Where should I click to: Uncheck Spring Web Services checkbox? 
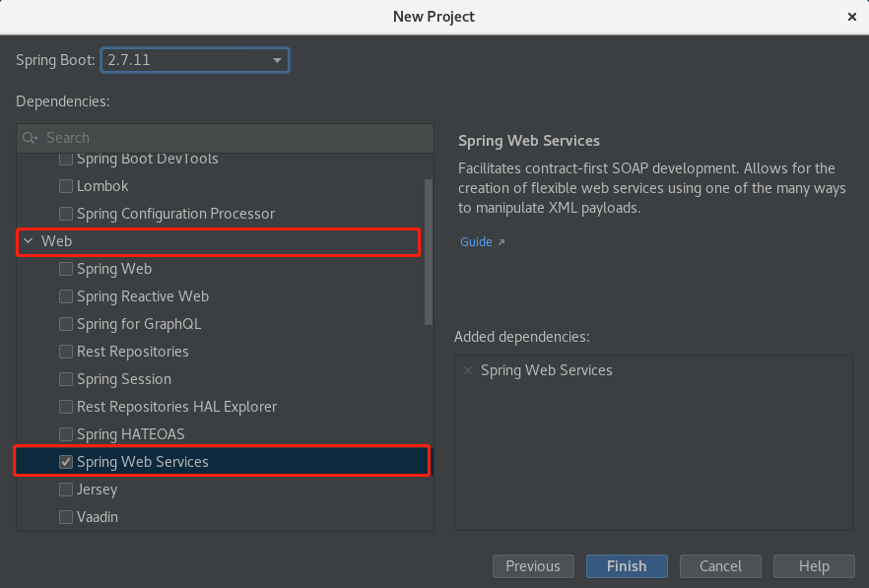pyautogui.click(x=66, y=462)
